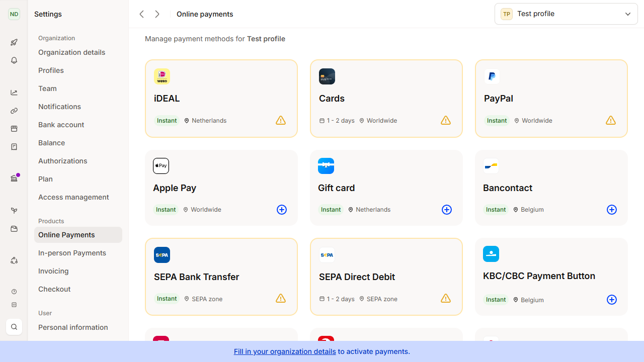Click the receipt icon in the left rail
This screenshot has width=644, height=362.
pos(14,147)
